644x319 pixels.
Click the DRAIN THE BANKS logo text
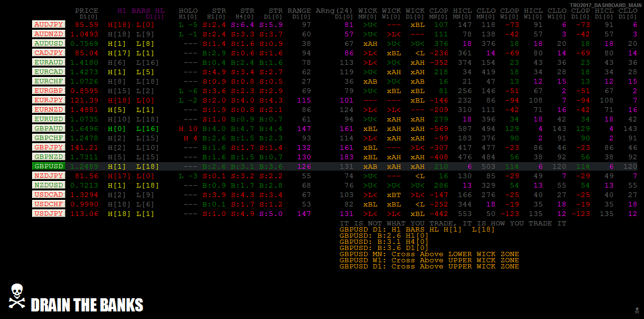click(x=87, y=305)
